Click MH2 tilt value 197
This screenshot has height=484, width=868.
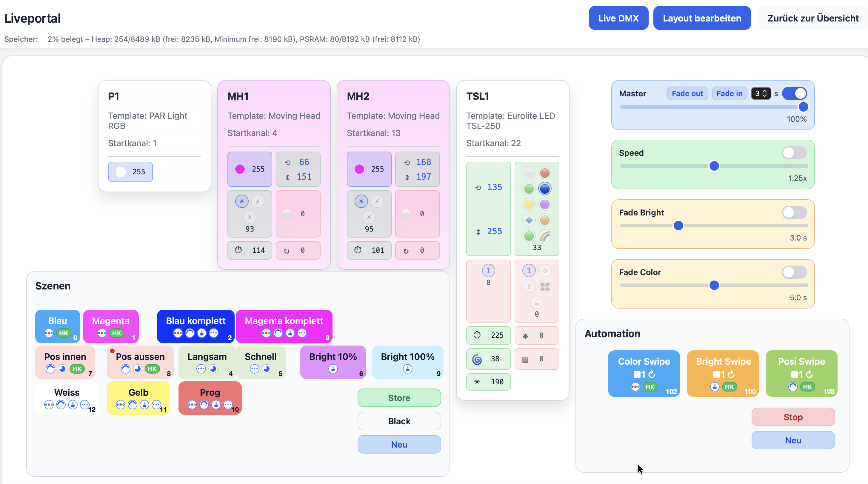pyautogui.click(x=423, y=176)
